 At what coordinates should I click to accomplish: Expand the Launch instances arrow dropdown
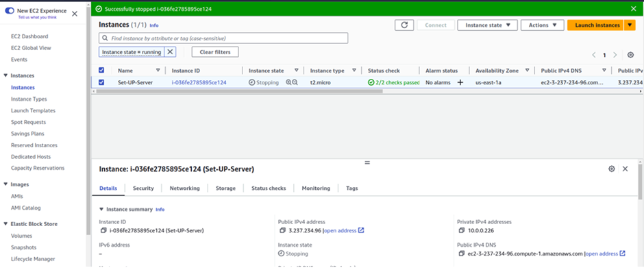(630, 25)
